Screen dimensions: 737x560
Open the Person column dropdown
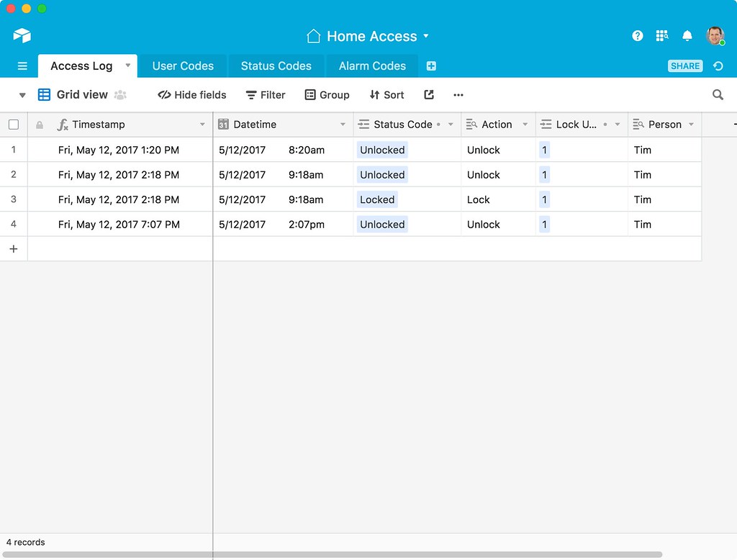pos(692,125)
